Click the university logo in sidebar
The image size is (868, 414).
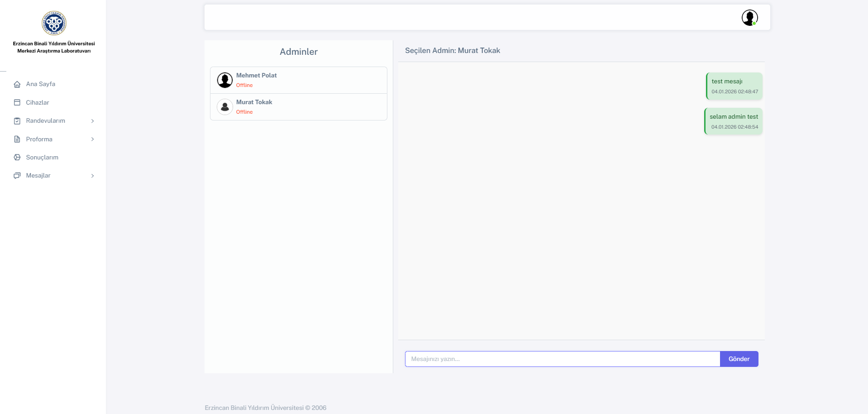54,23
